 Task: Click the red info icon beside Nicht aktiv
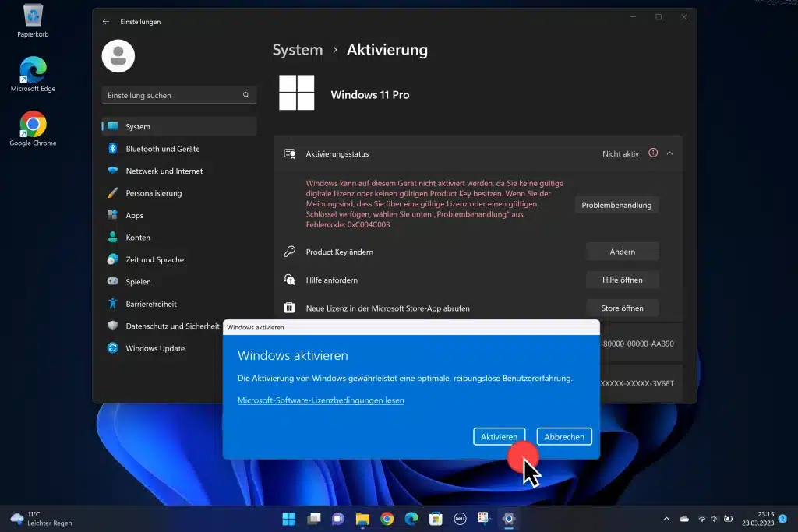tap(653, 153)
